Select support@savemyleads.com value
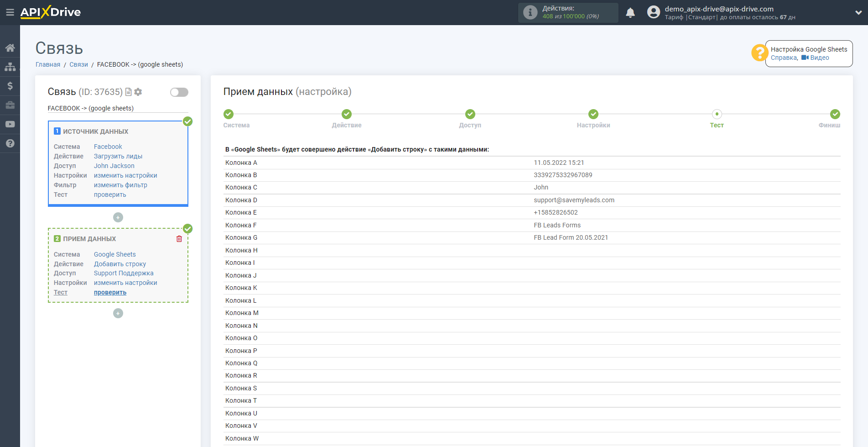868x447 pixels. point(574,200)
